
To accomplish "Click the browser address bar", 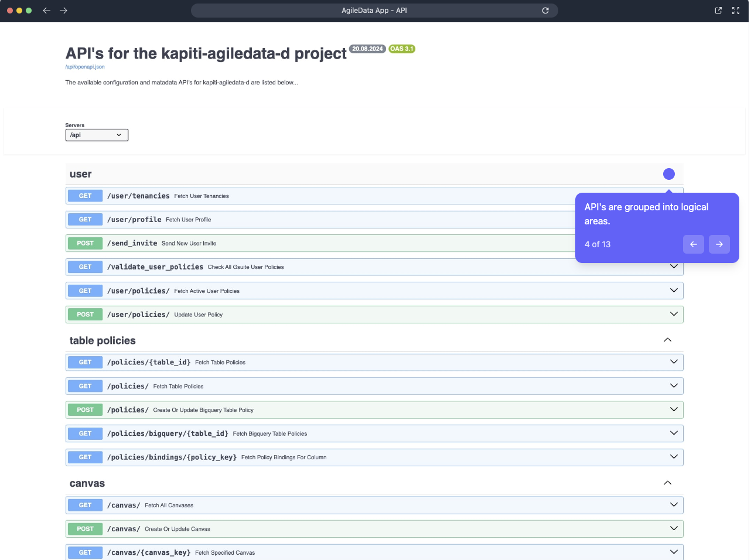I will click(x=374, y=10).
